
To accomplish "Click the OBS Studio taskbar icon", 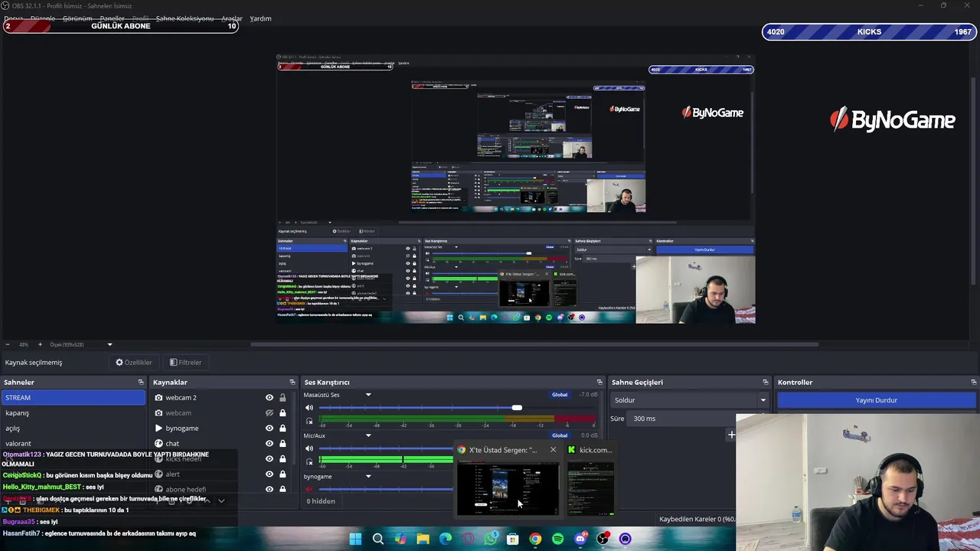I will click(x=603, y=539).
